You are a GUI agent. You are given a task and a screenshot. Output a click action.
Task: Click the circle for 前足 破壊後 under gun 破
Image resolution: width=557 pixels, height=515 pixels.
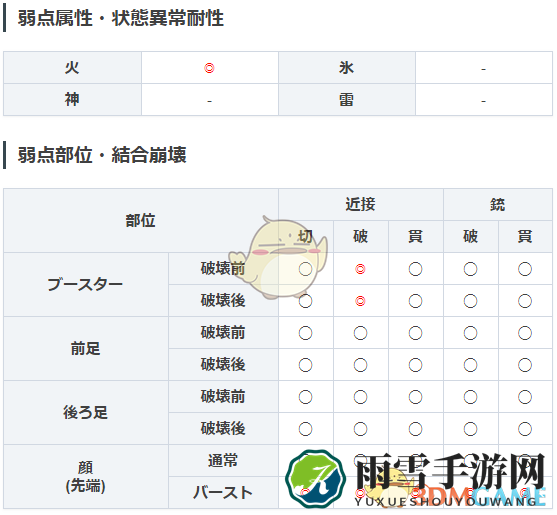coord(470,365)
